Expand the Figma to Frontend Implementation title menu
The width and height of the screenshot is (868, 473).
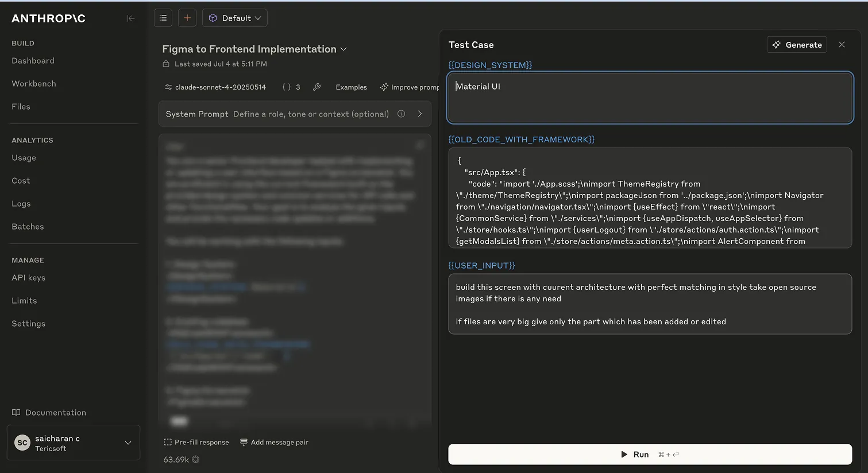click(x=344, y=49)
